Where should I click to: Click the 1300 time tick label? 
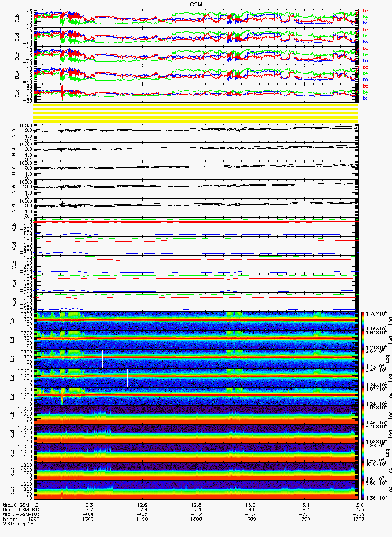point(88,519)
